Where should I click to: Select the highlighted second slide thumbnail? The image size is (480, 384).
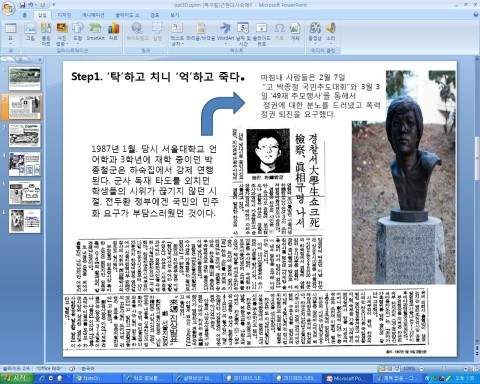(x=24, y=107)
